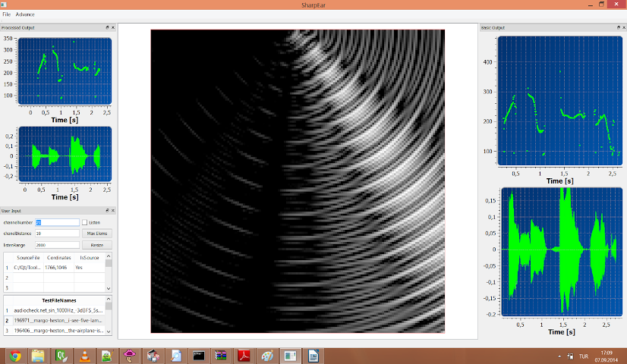
Task: Open Google Chrome from the taskbar
Action: pyautogui.click(x=15, y=356)
